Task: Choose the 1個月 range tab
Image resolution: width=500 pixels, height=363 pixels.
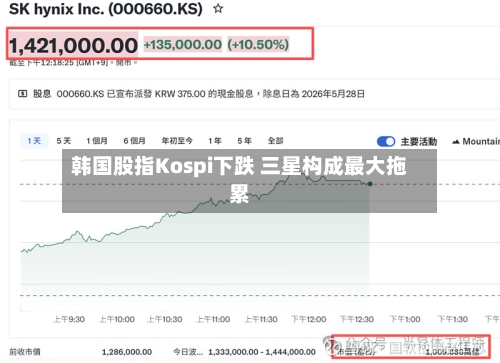Action: [97, 141]
